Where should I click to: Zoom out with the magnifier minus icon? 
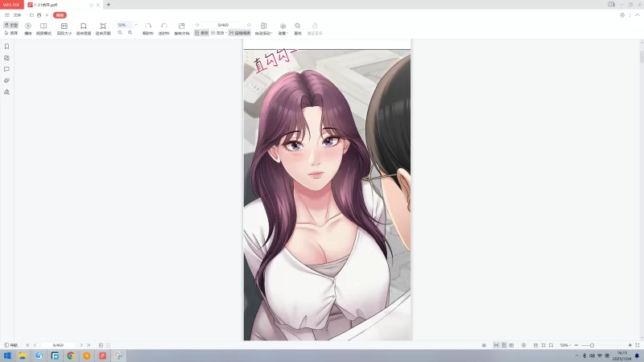[120, 33]
